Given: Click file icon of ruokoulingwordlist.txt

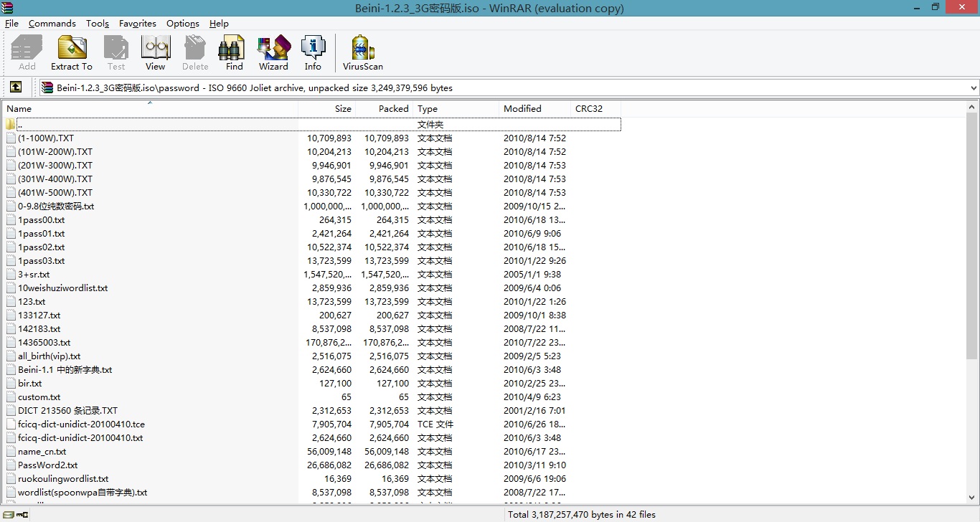Looking at the screenshot, I should point(11,479).
